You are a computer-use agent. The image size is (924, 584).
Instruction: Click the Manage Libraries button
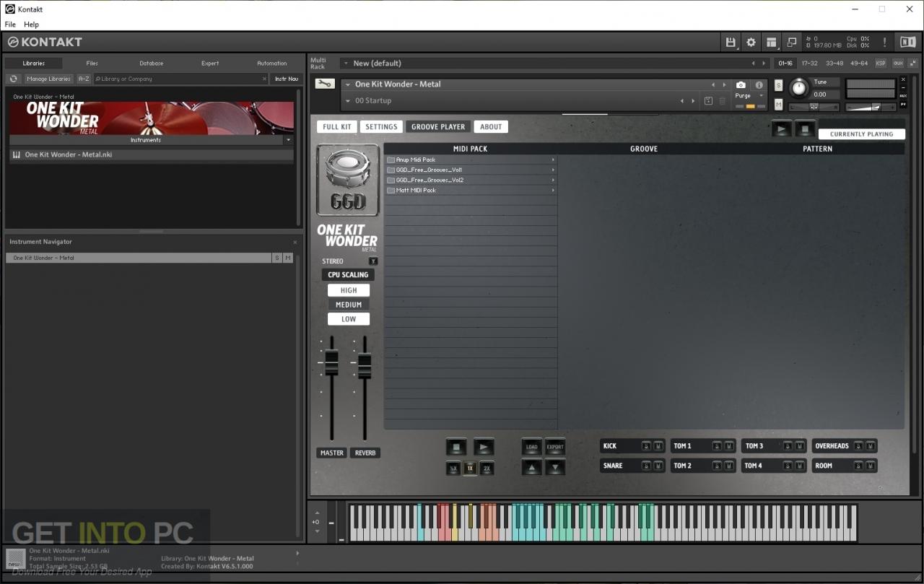[x=49, y=79]
